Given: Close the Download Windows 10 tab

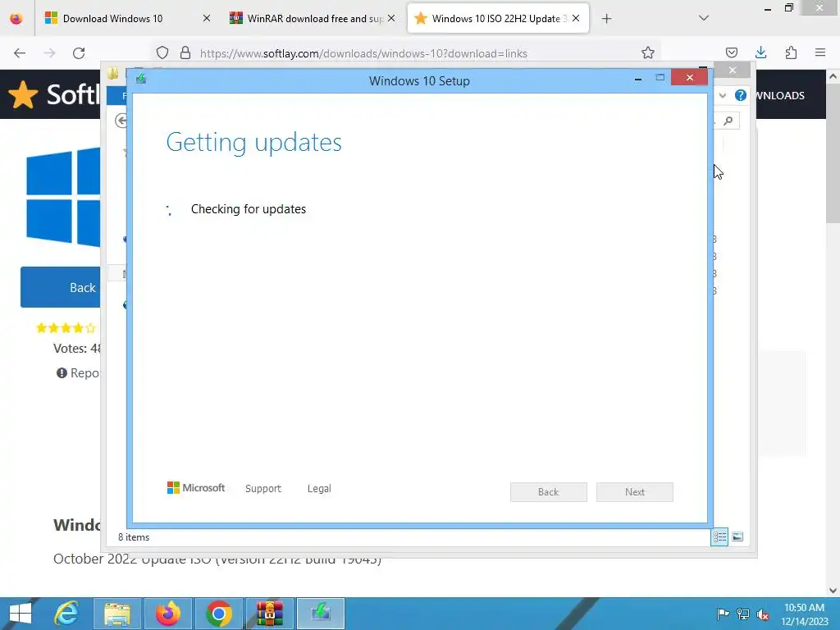Looking at the screenshot, I should click(x=206, y=19).
